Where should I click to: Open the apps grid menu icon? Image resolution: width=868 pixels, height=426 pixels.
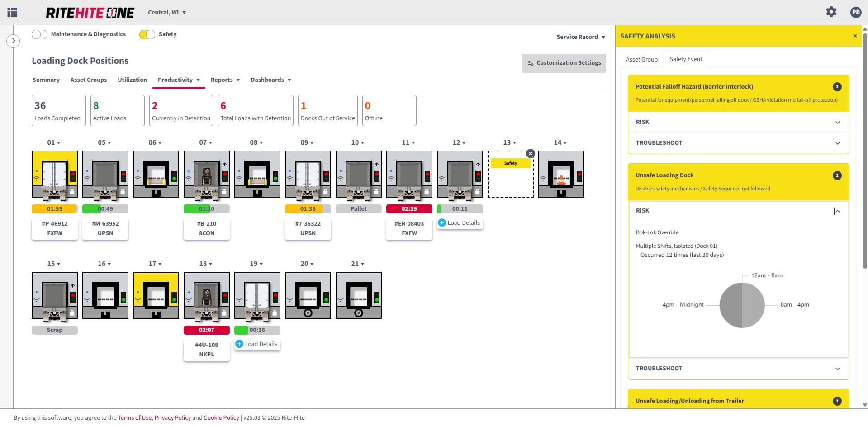point(12,13)
